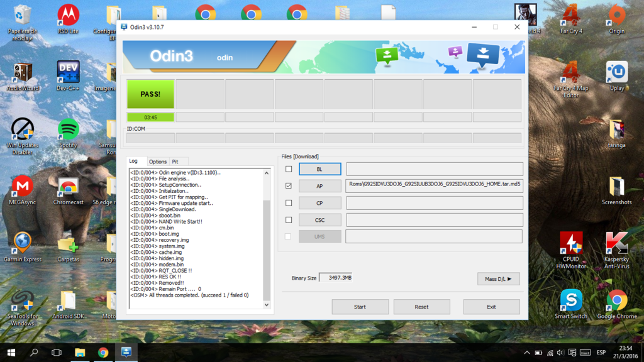The image size is (644, 362).
Task: Open MEGAsync desktop shortcut
Action: coord(23,187)
